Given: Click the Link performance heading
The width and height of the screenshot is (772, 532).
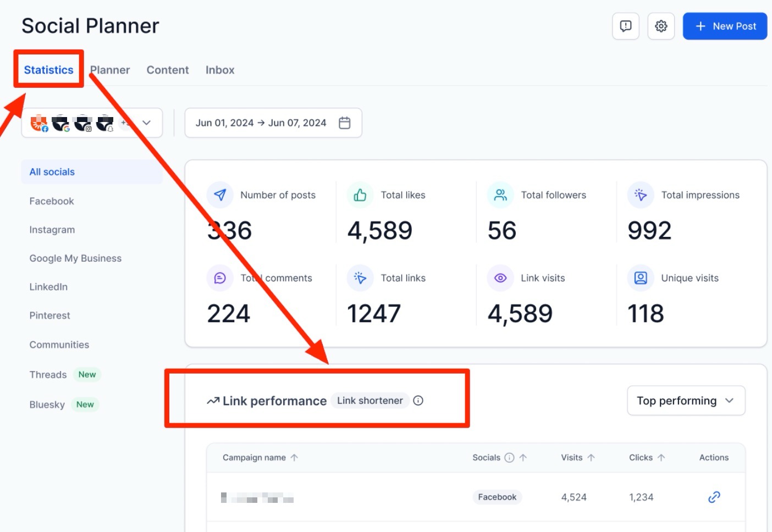Looking at the screenshot, I should click(x=274, y=401).
